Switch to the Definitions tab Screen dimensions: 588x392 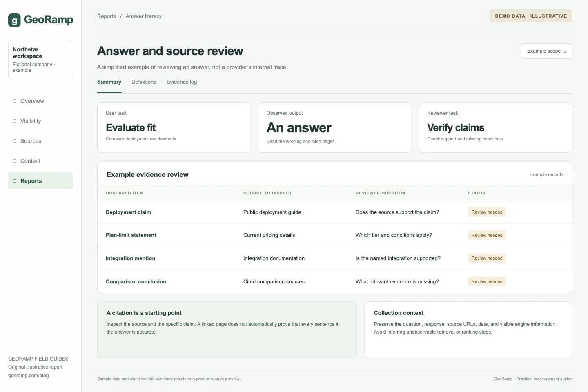click(144, 82)
